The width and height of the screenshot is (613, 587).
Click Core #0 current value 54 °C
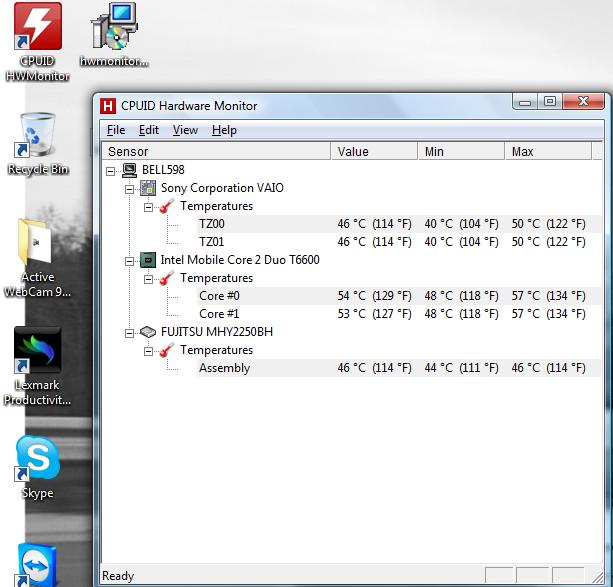point(375,296)
